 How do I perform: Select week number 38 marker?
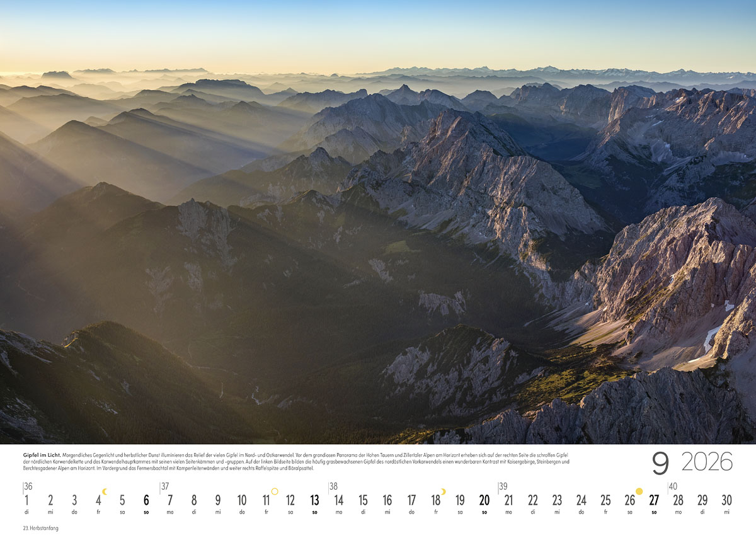point(333,486)
